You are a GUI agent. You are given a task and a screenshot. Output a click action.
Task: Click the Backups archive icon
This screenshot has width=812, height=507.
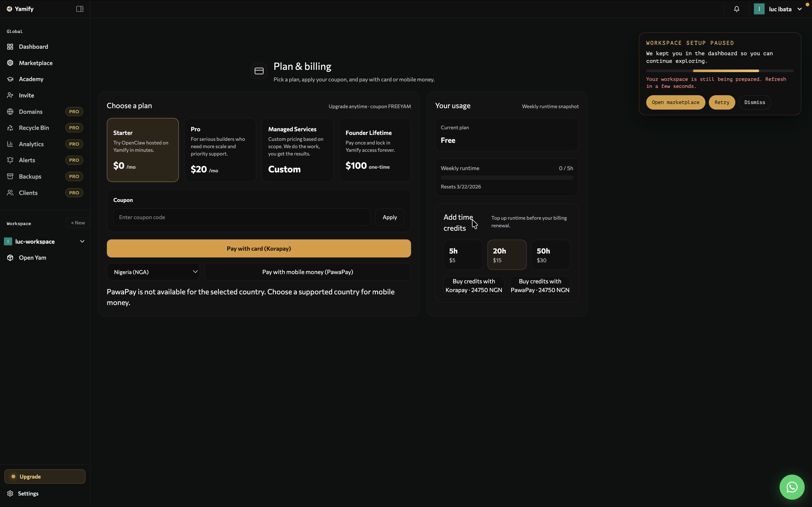coord(10,176)
